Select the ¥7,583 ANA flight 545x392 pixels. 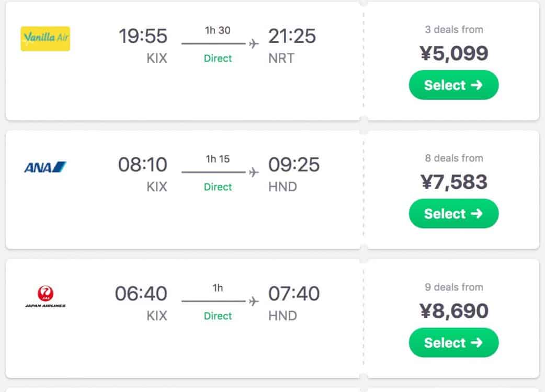pos(453,214)
